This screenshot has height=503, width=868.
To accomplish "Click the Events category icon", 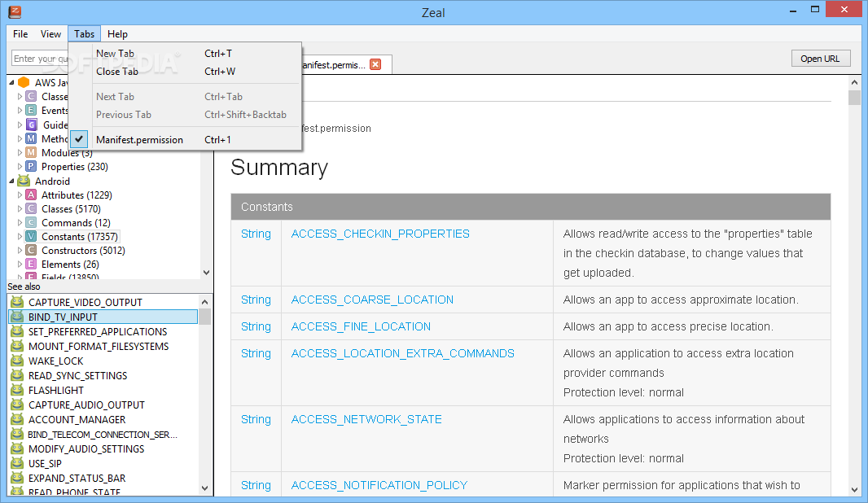I will [32, 110].
